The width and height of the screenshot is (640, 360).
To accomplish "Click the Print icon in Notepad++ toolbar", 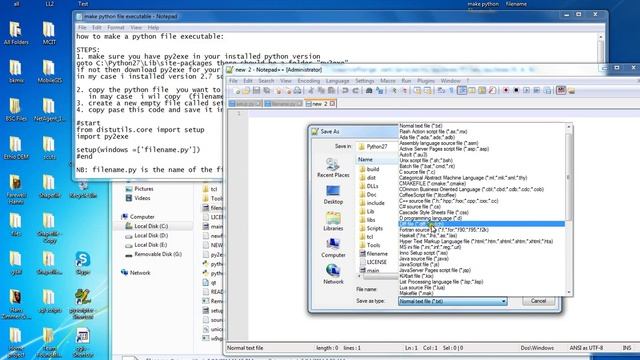I will [x=298, y=91].
